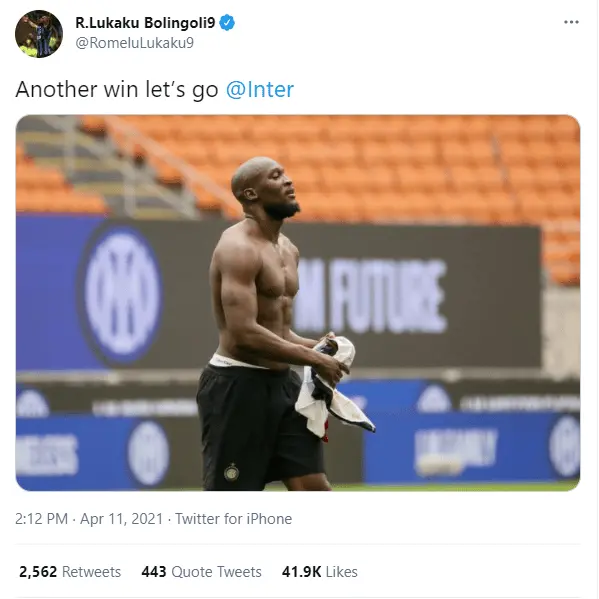
Task: Open the Twitter for iPhone source link
Action: click(x=233, y=519)
